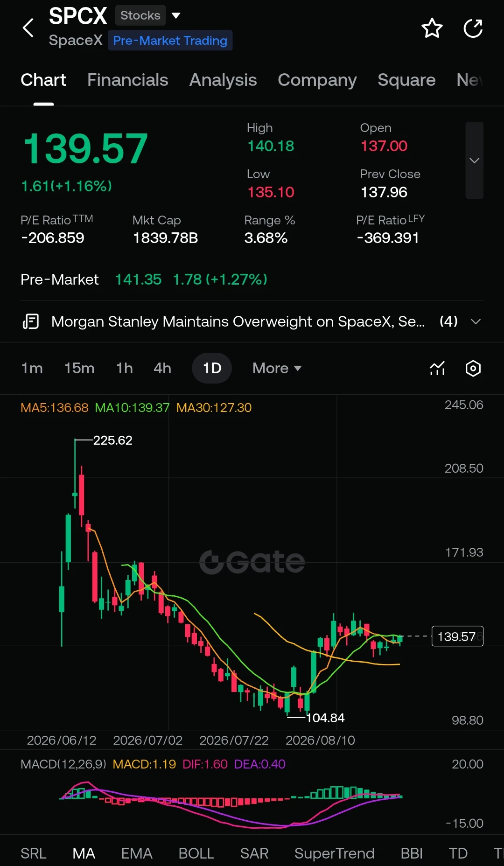Tap the big price 139.57

[86, 149]
